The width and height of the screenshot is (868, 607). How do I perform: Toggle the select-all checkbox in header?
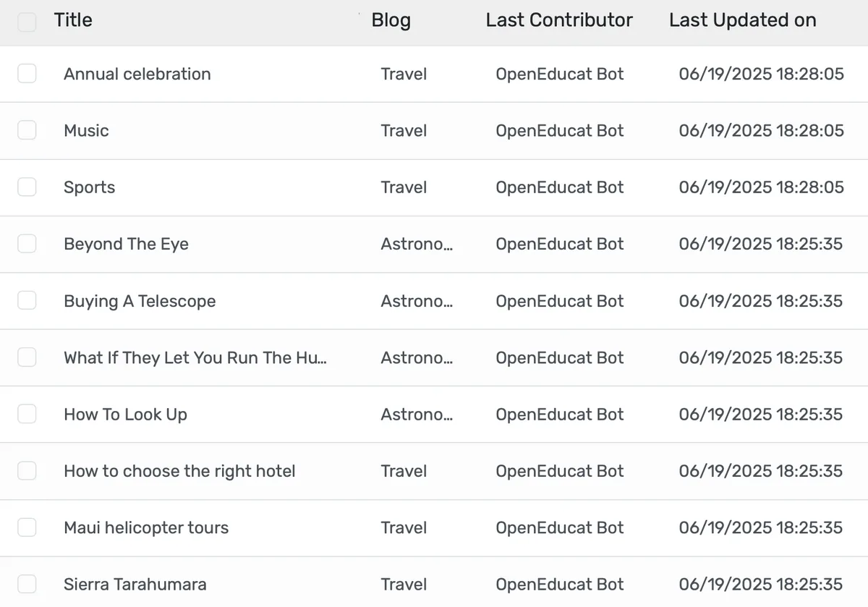click(27, 22)
